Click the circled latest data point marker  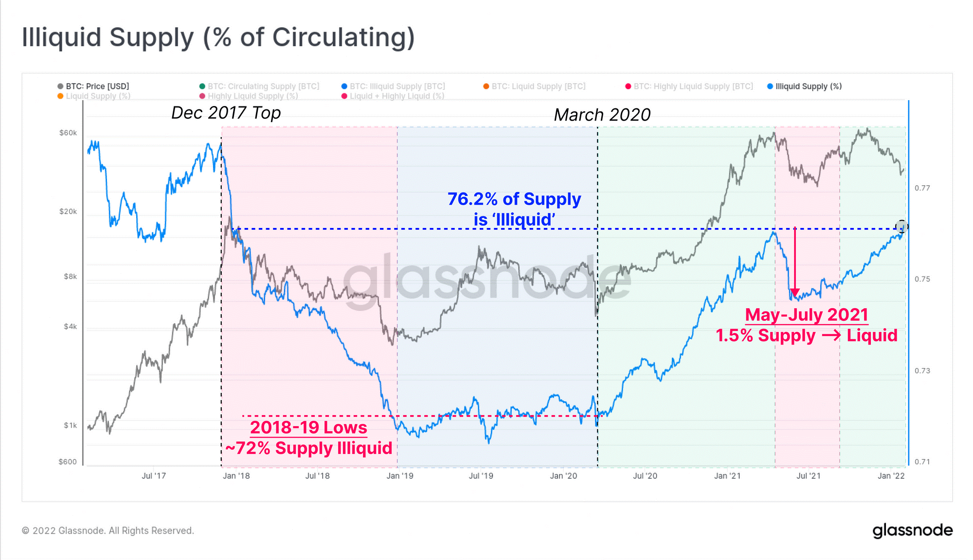(901, 227)
